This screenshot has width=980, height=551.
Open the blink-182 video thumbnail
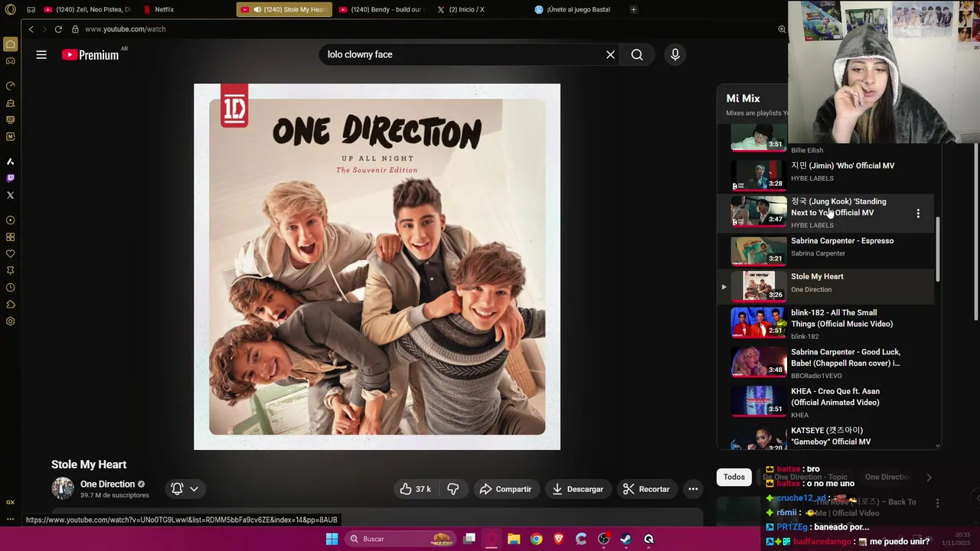[x=758, y=322]
